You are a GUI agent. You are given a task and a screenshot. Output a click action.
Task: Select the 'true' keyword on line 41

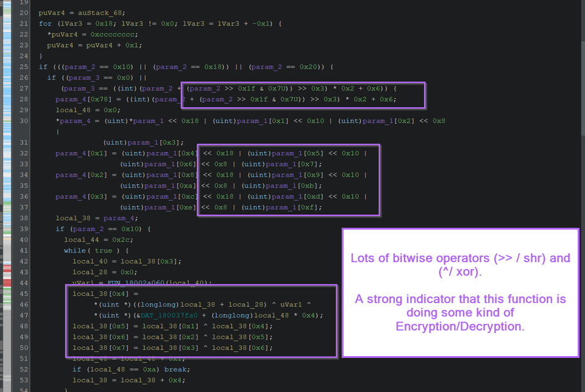[x=104, y=250]
